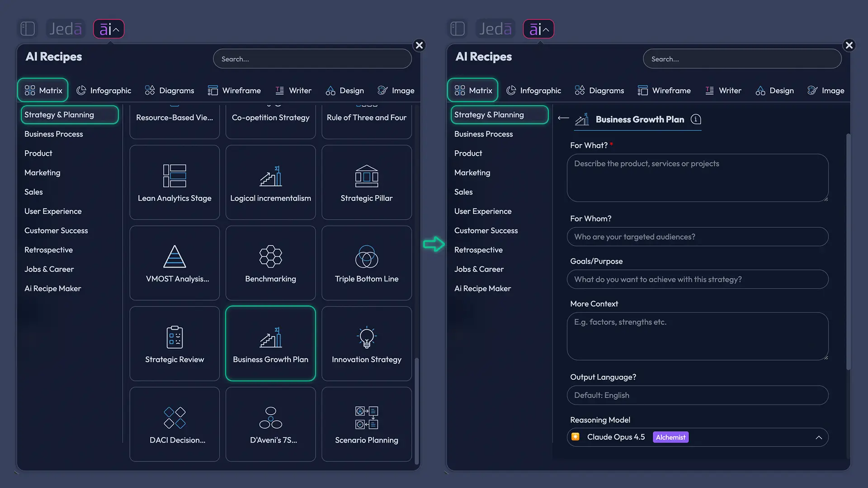Switch to Infographic tab in left window
This screenshot has width=868, height=488.
(104, 90)
